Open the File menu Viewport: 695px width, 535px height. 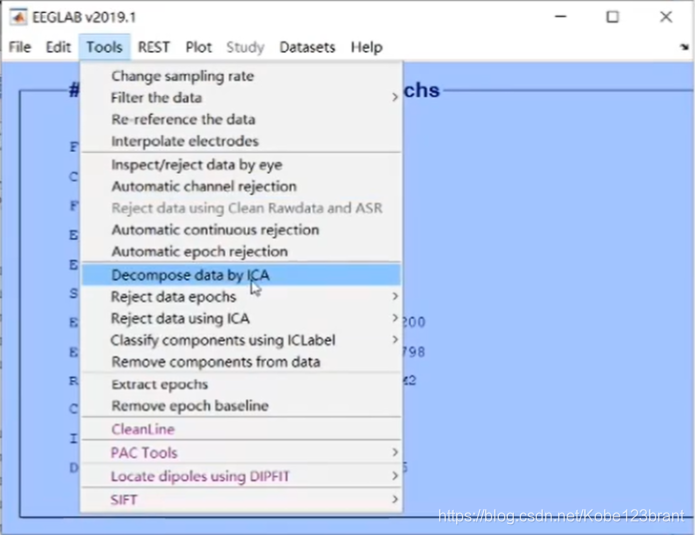pyautogui.click(x=20, y=47)
